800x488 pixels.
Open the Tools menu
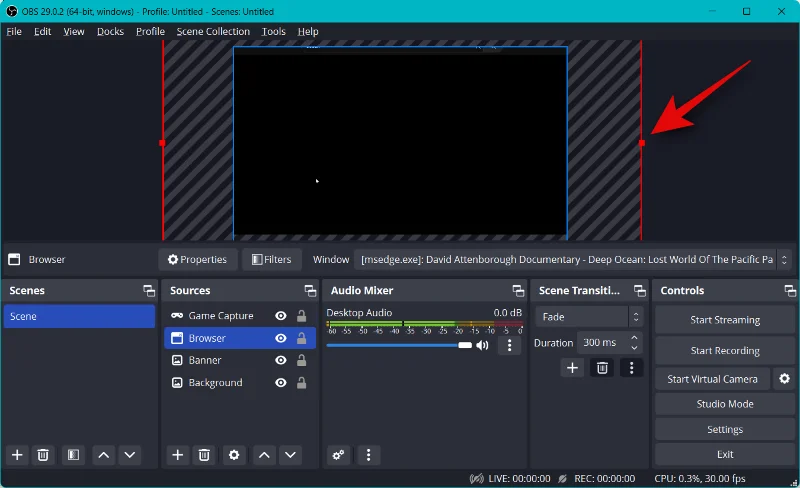pos(273,31)
